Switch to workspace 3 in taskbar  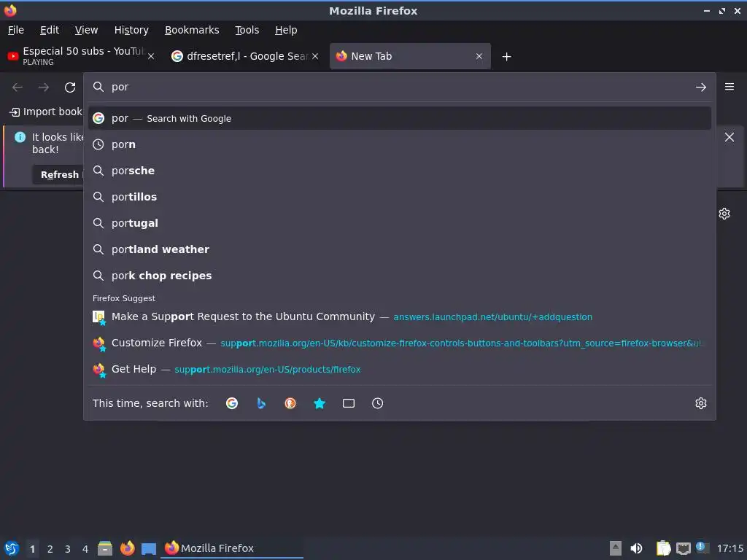click(x=68, y=549)
